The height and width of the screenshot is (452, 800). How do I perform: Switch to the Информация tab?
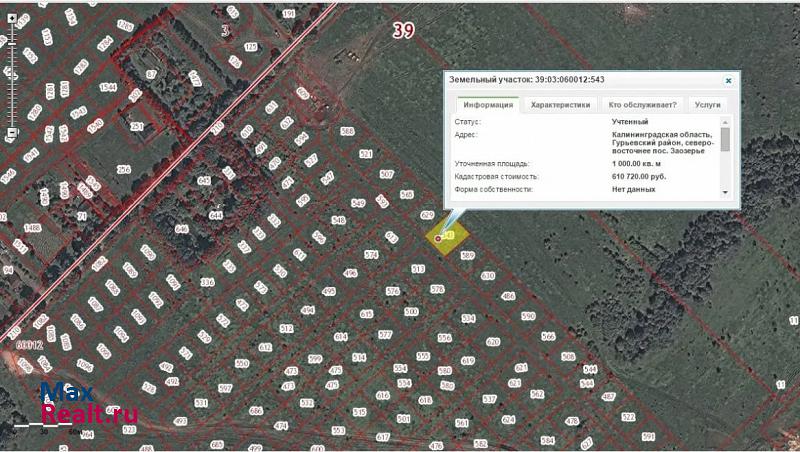487,104
